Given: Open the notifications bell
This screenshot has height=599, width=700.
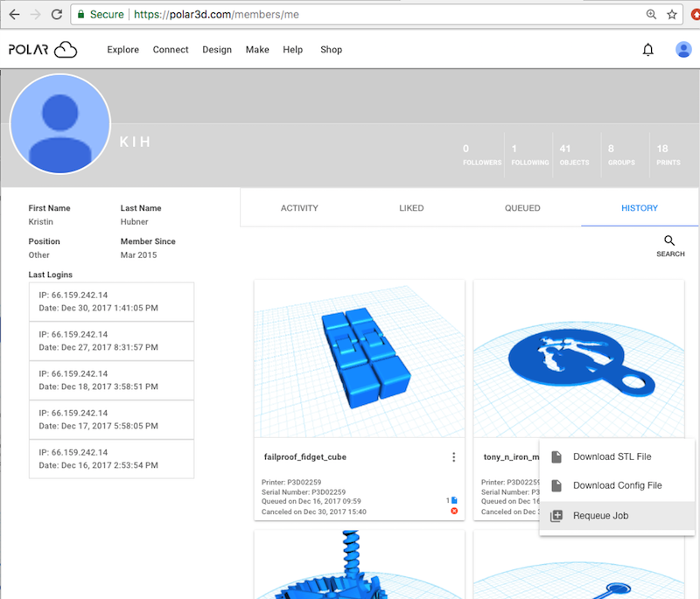Looking at the screenshot, I should coord(647,50).
